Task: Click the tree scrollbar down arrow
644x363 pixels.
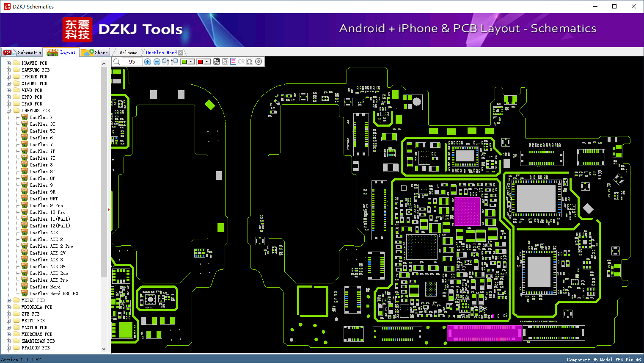Action: [x=104, y=349]
